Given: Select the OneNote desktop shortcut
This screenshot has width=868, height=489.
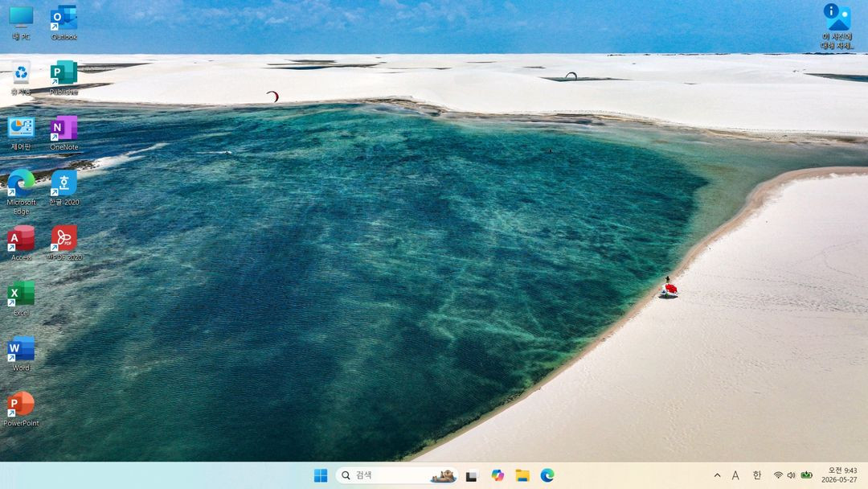Looking at the screenshot, I should click(64, 134).
